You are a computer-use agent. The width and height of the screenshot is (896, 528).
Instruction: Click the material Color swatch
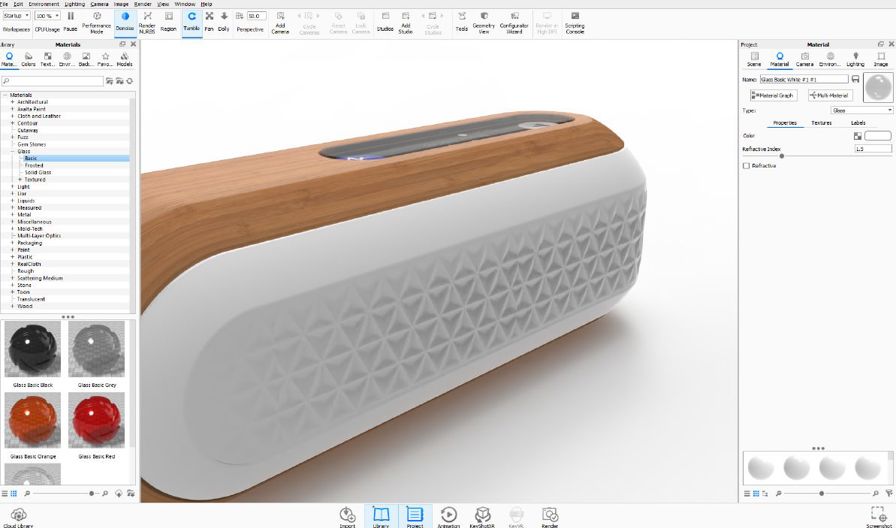point(877,135)
